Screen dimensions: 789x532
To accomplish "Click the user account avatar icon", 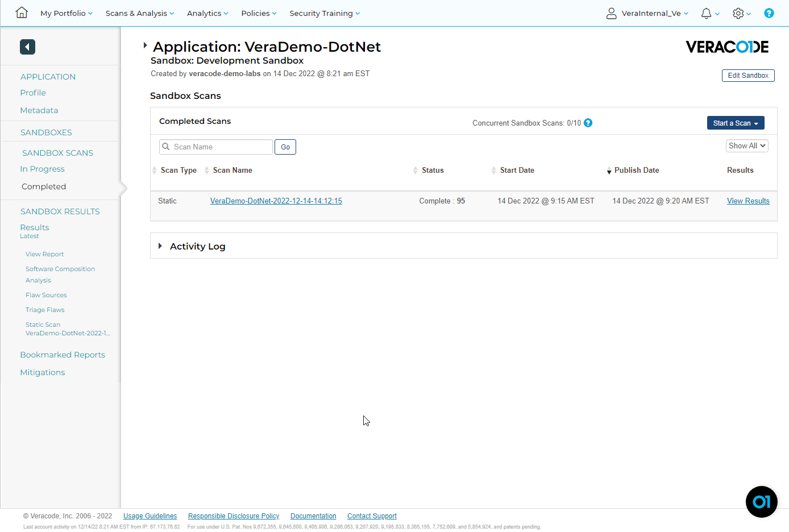I will pyautogui.click(x=611, y=13).
